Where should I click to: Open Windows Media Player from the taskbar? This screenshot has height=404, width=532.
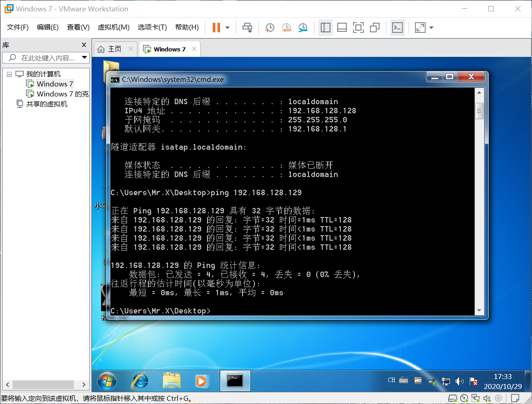point(202,381)
